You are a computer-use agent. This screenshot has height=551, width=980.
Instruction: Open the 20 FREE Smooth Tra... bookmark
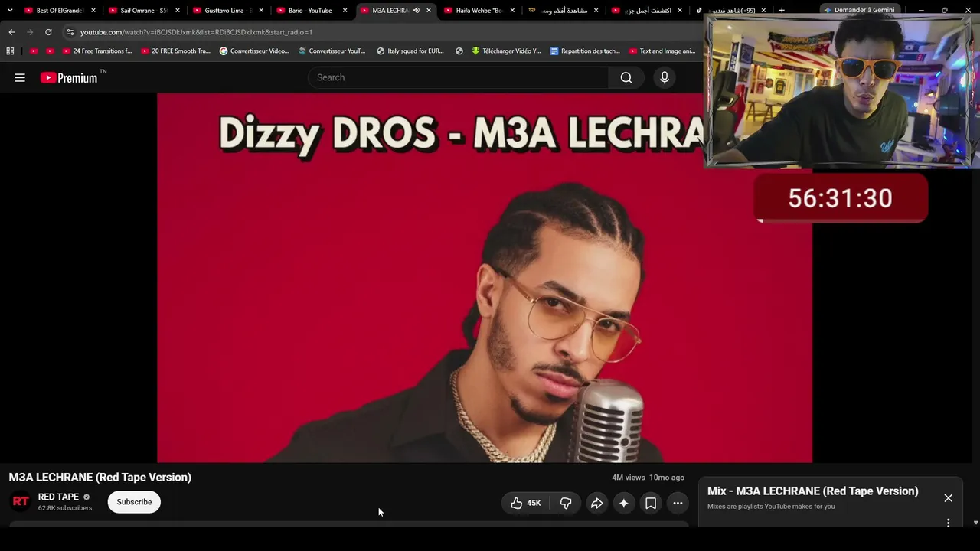(x=175, y=51)
